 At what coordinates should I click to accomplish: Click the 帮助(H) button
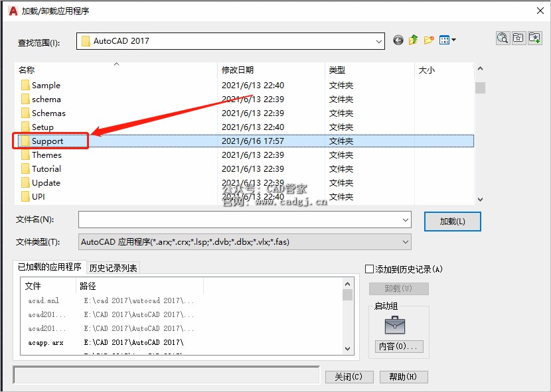[404, 377]
